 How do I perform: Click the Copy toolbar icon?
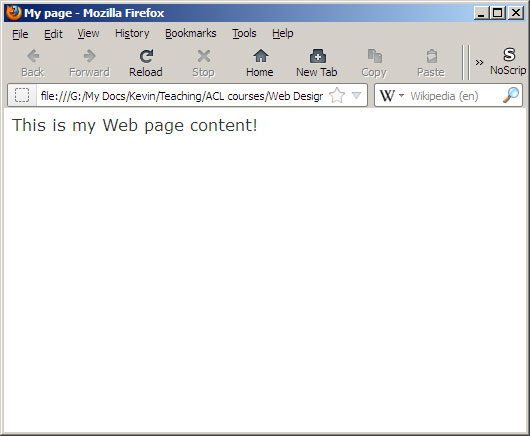pos(374,63)
